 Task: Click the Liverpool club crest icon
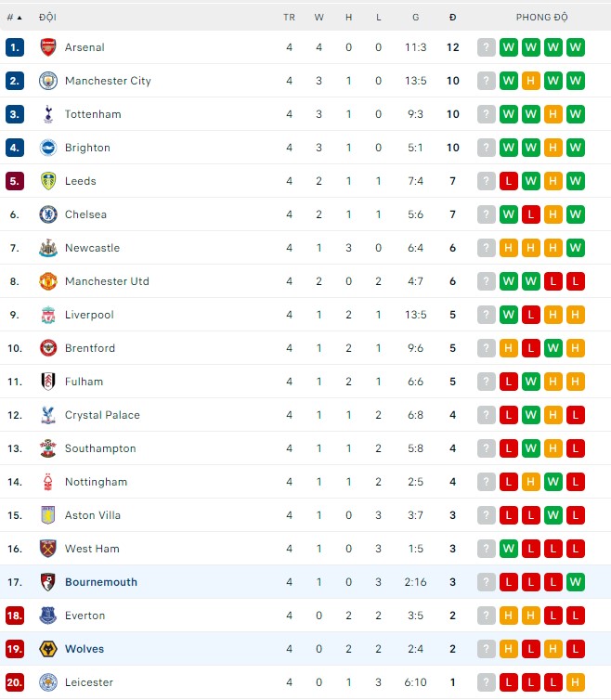pyautogui.click(x=48, y=315)
